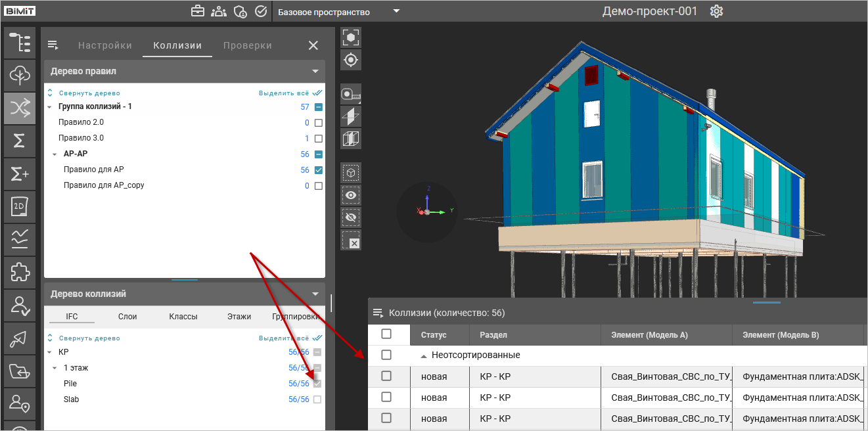
Task: Click the puzzle piece plugins sidebar icon
Action: point(20,272)
